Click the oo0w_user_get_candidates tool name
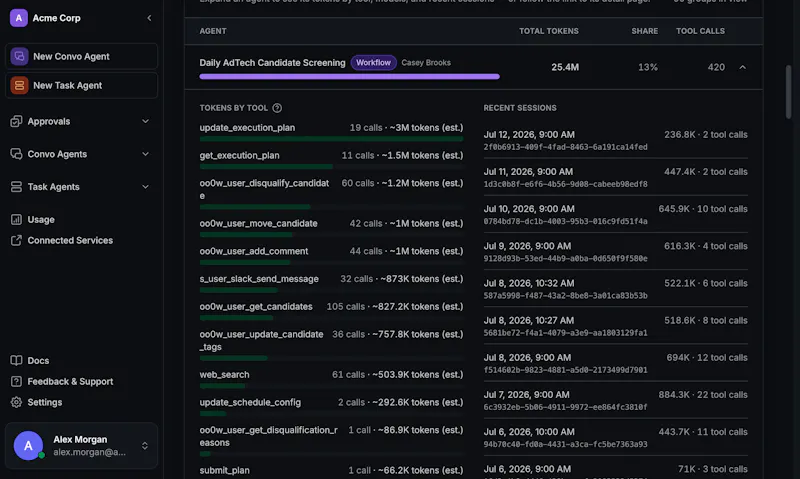Image resolution: width=800 pixels, height=479 pixels. (256, 307)
